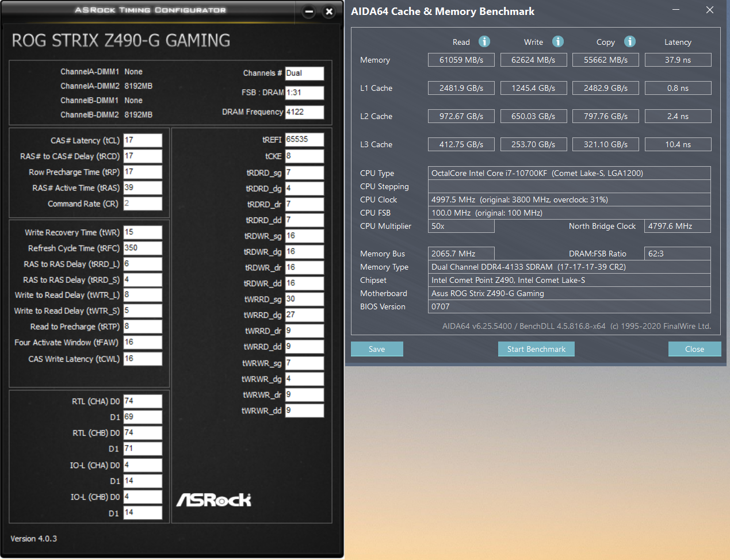Click the Copy info icon in AIDA64

click(630, 41)
